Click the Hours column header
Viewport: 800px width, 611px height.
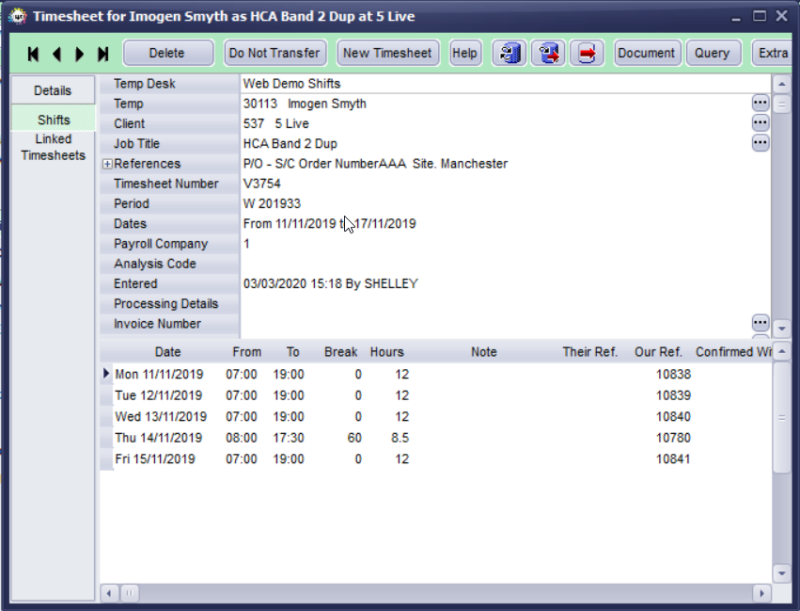pyautogui.click(x=387, y=352)
